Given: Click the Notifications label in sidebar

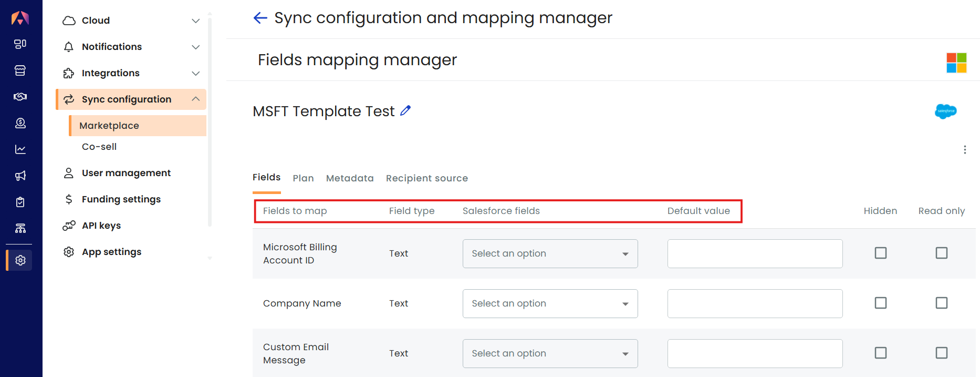Looking at the screenshot, I should coord(112,47).
